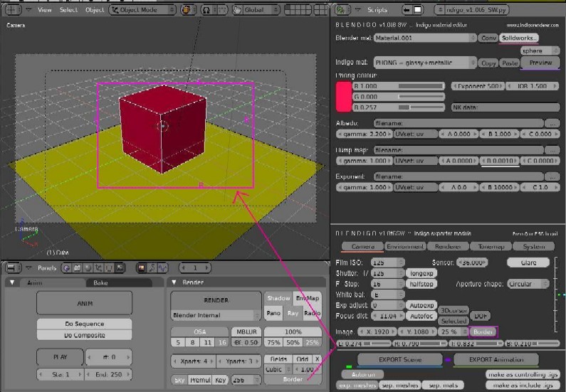Click the 3D View window type icon
This screenshot has height=392, width=566.
pyautogui.click(x=12, y=10)
